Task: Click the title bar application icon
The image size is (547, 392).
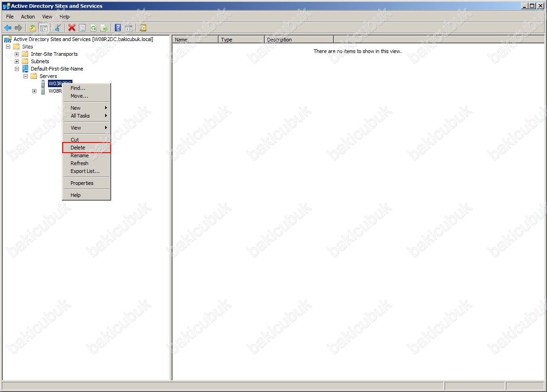Action: point(6,6)
